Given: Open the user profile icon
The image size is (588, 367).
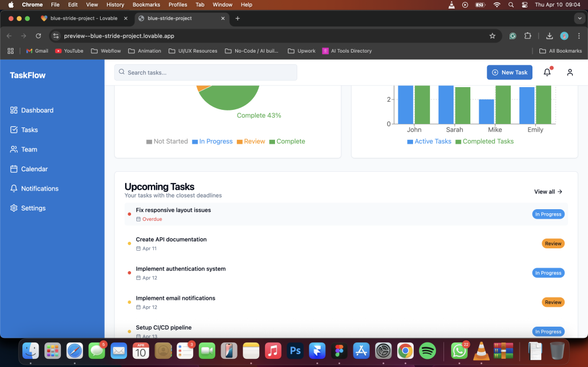Looking at the screenshot, I should tap(569, 72).
